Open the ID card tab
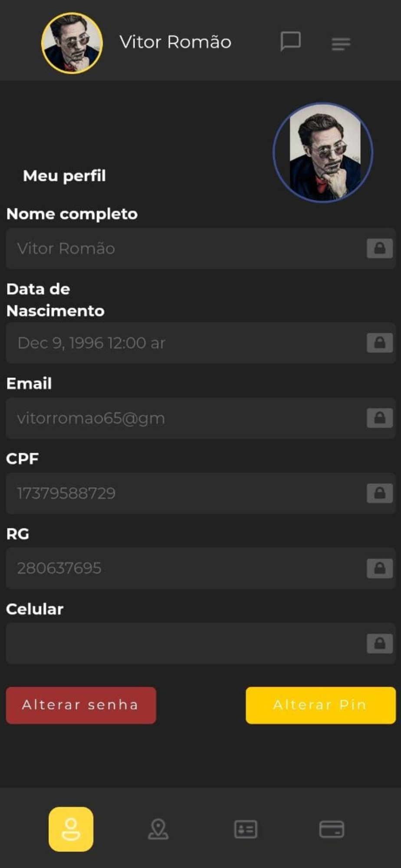Viewport: 401px width, 868px height. 246,829
